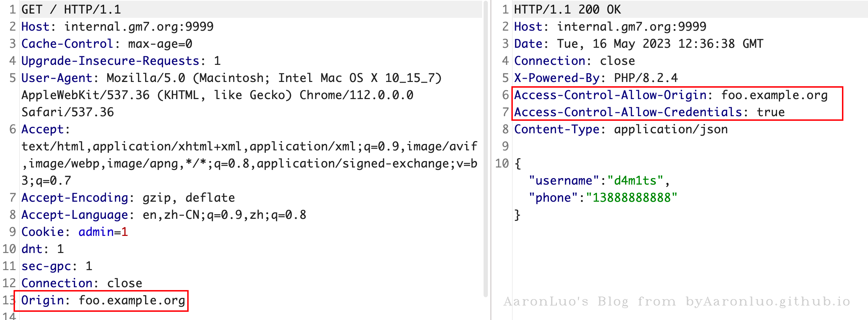Click the Access-Control-Allow-Credentials header line

tap(649, 112)
